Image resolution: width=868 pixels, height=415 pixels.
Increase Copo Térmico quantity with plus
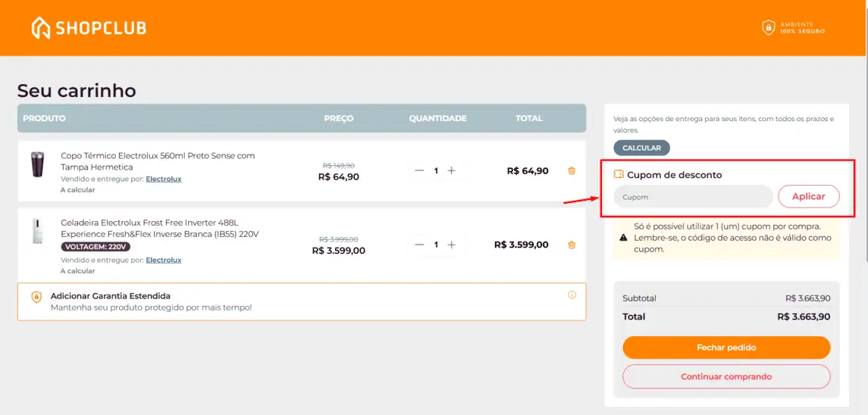click(451, 171)
